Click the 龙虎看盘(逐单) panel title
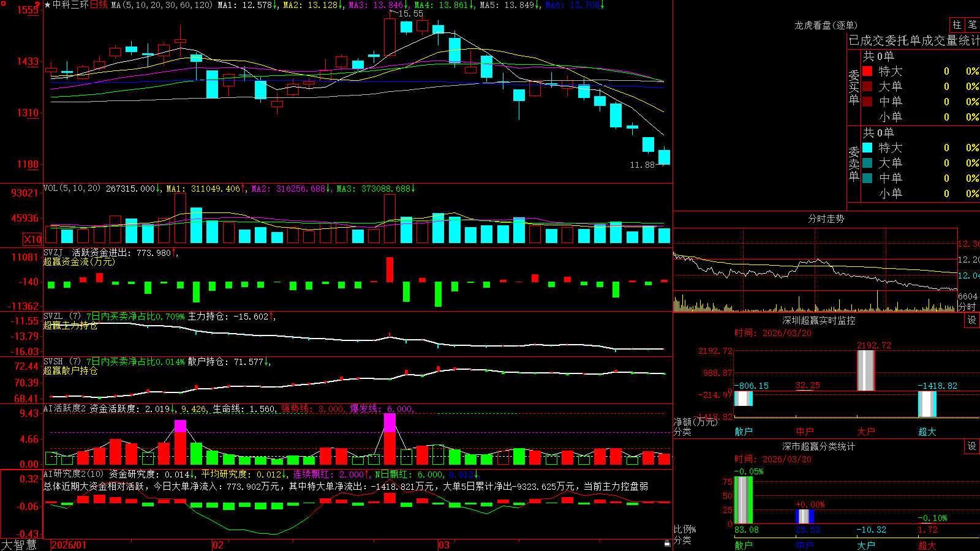 coord(826,25)
